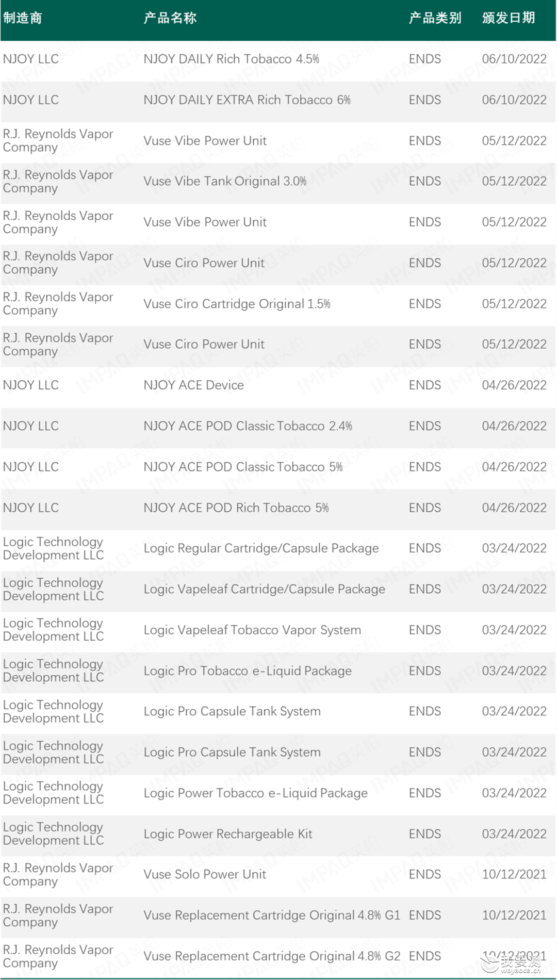Click Logic Power Rechargeable Kit product
Image resolution: width=557 pixels, height=980 pixels.
[228, 834]
